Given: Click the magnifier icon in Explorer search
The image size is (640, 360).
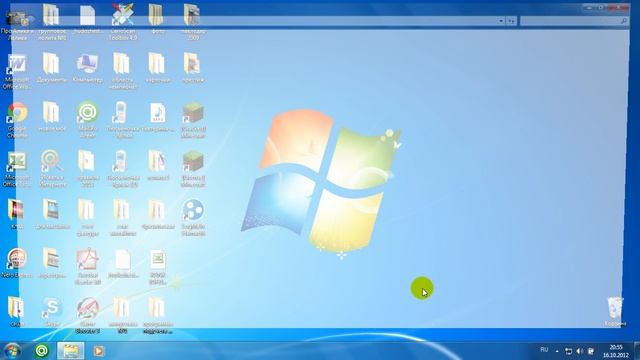Looking at the screenshot, I should pos(624,20).
